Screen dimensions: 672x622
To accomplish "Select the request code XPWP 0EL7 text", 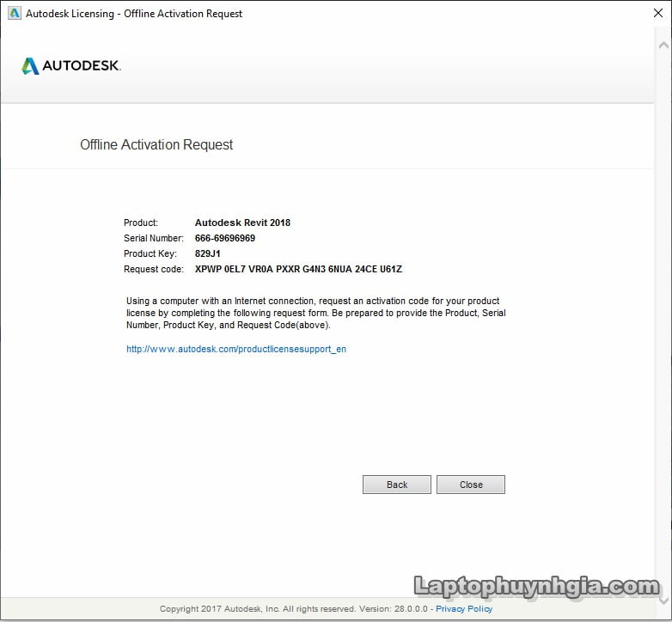I will click(298, 269).
